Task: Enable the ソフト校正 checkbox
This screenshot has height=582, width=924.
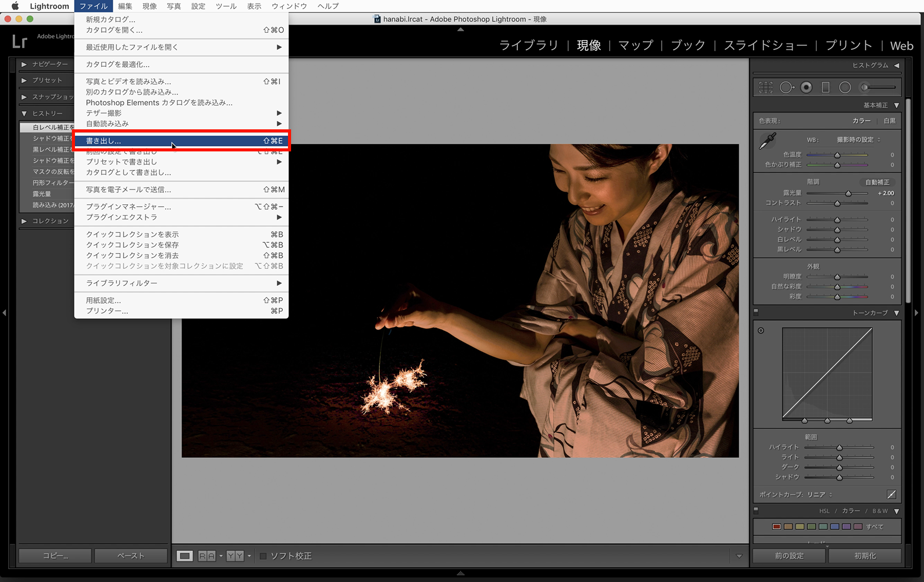Action: pos(263,556)
